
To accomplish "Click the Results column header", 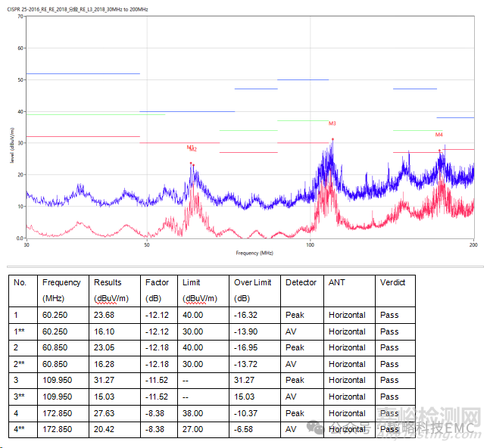I will tap(108, 282).
